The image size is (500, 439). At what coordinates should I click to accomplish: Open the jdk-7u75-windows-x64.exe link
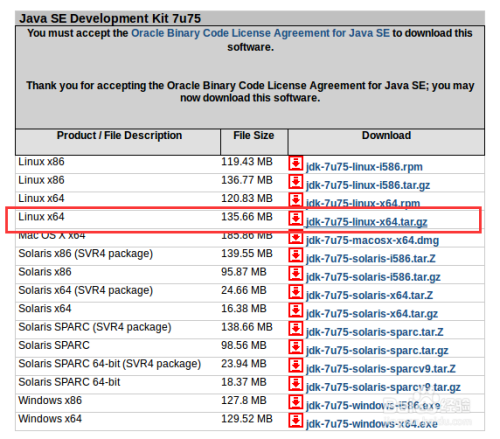coord(372,423)
